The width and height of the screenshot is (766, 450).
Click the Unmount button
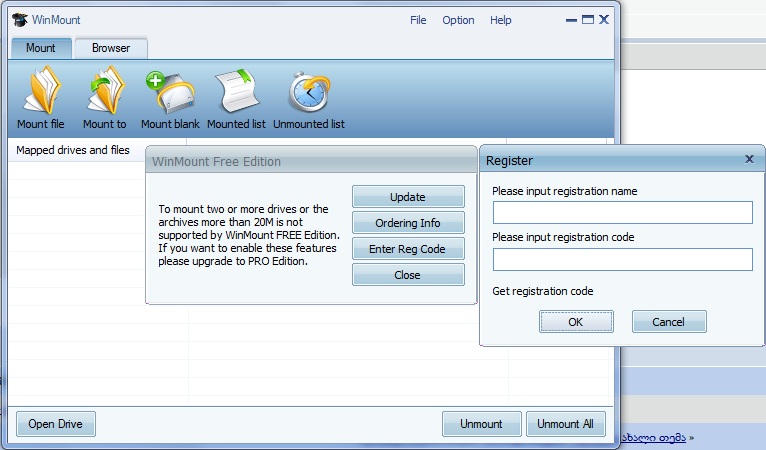tap(481, 424)
